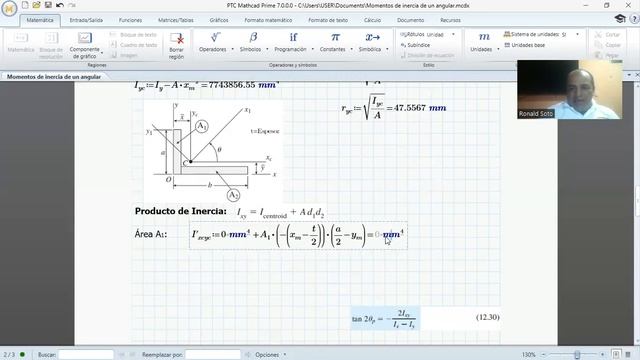Expand the Componente de gráfico dropdown arrow
The height and width of the screenshot is (360, 640).
[x=102, y=53]
